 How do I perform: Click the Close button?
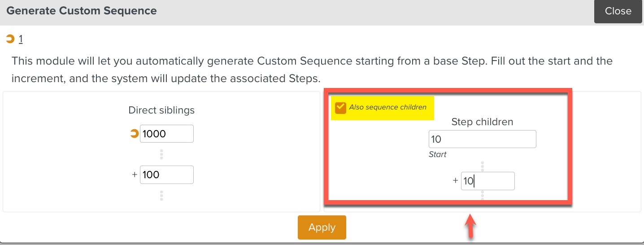(618, 12)
